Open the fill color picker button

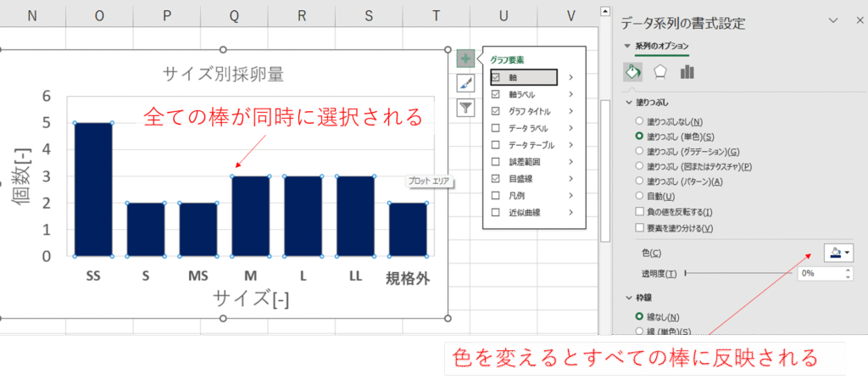(837, 253)
